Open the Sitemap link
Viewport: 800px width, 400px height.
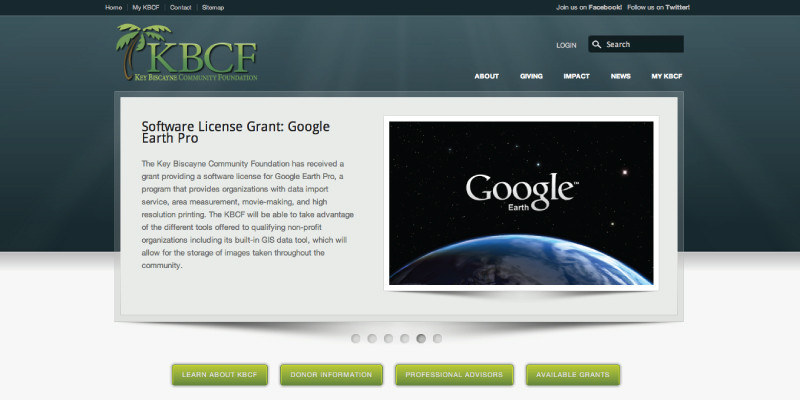(x=213, y=8)
